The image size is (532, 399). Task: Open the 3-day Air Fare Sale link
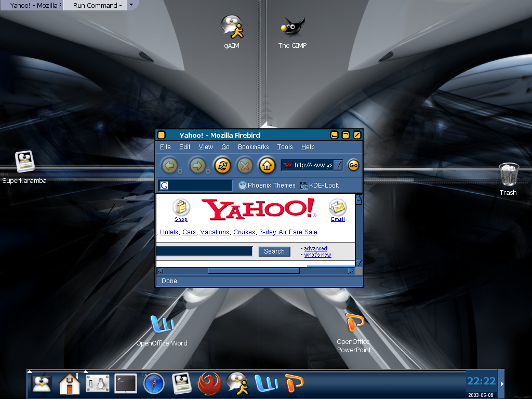pos(288,232)
